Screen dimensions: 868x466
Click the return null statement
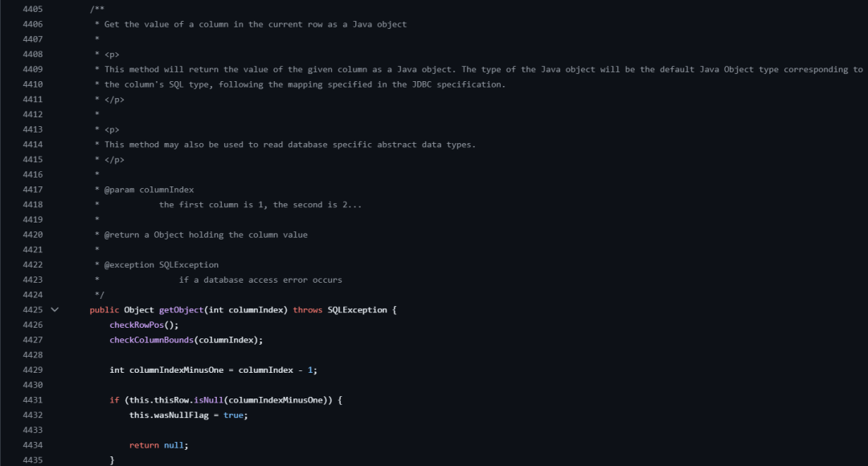click(x=158, y=444)
